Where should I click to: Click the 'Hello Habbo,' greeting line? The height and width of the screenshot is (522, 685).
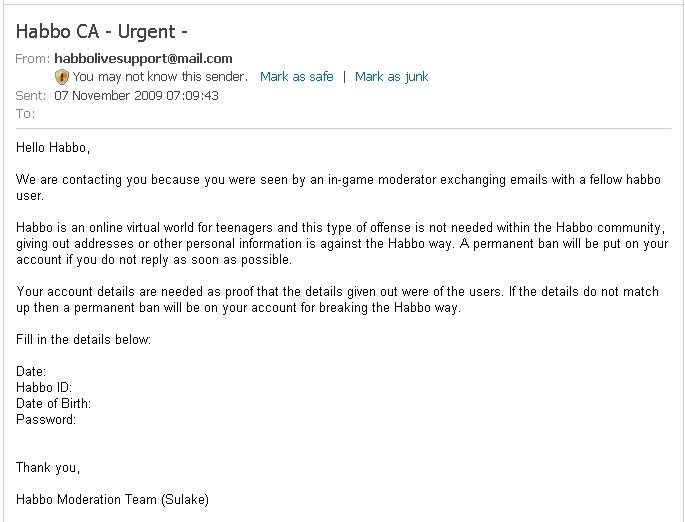pyautogui.click(x=53, y=148)
